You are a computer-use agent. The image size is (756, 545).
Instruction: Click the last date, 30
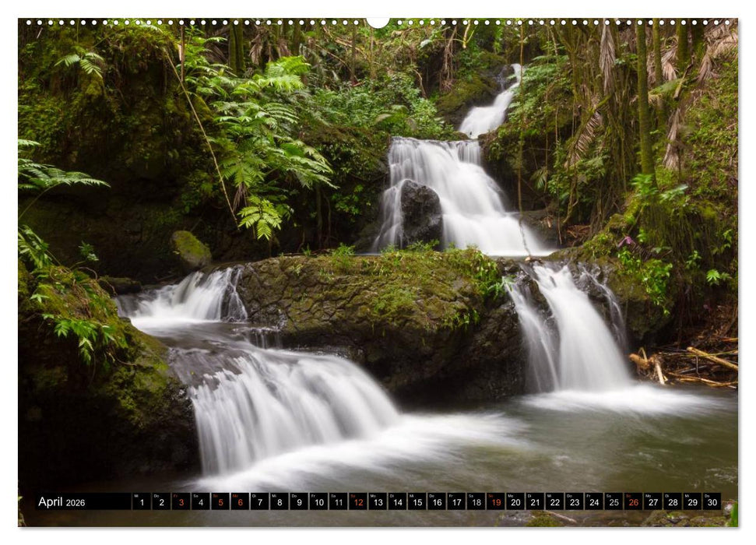712,502
